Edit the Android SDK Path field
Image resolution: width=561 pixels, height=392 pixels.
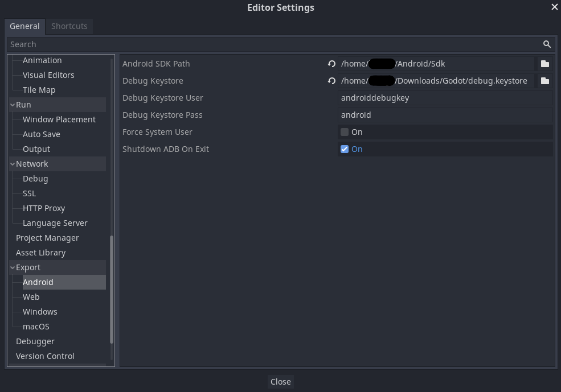pyautogui.click(x=436, y=64)
